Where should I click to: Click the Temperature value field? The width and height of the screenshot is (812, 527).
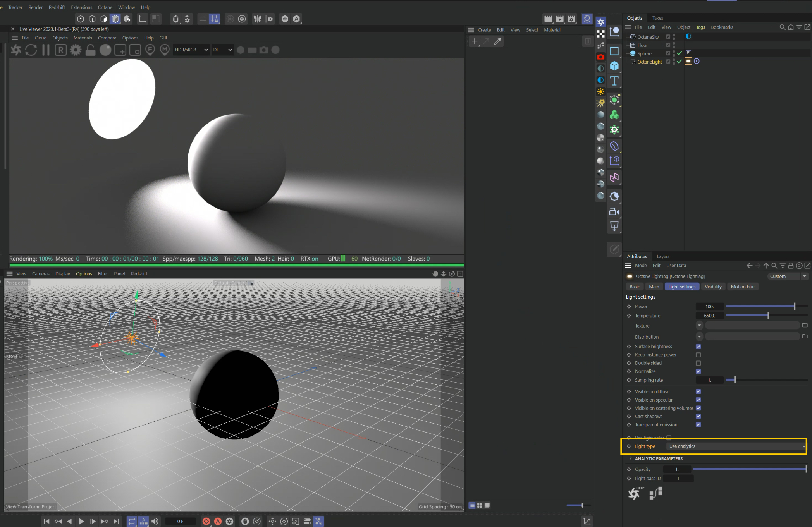pos(709,316)
